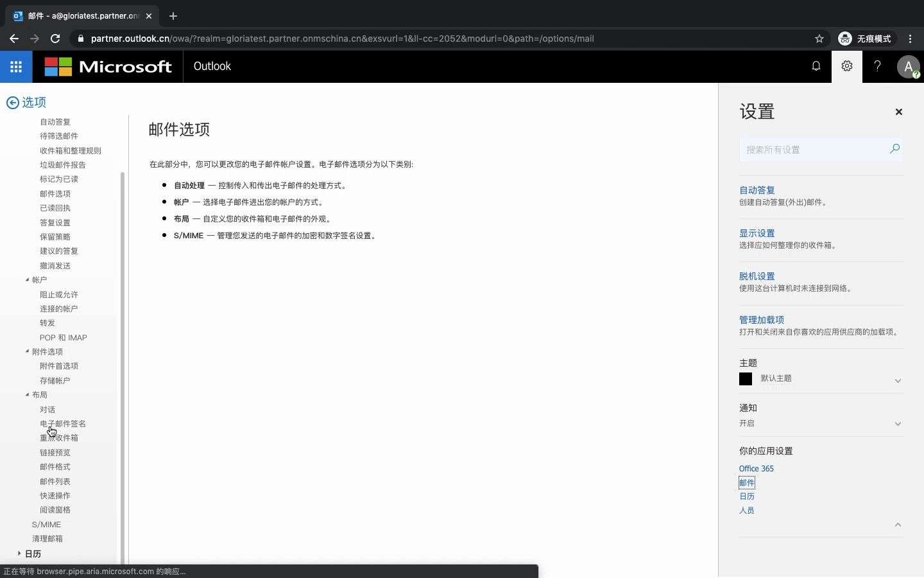Image resolution: width=924 pixels, height=578 pixels.
Task: Reload the browser page
Action: [55, 39]
